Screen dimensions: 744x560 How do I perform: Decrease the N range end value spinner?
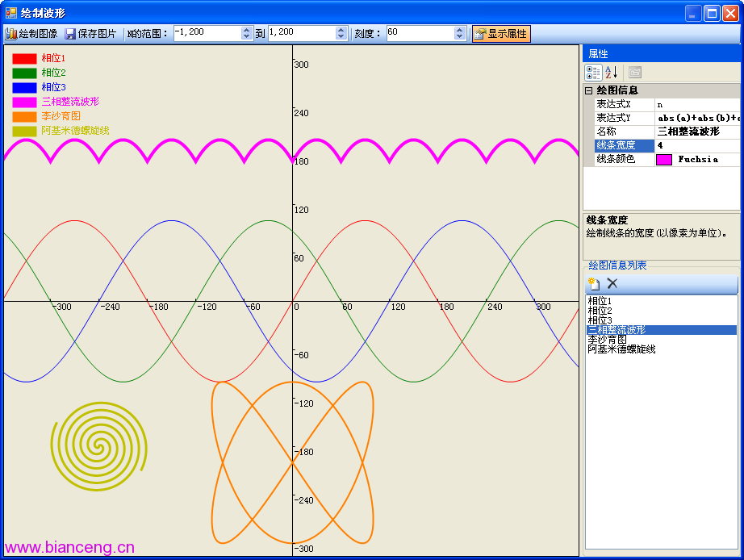click(x=341, y=36)
